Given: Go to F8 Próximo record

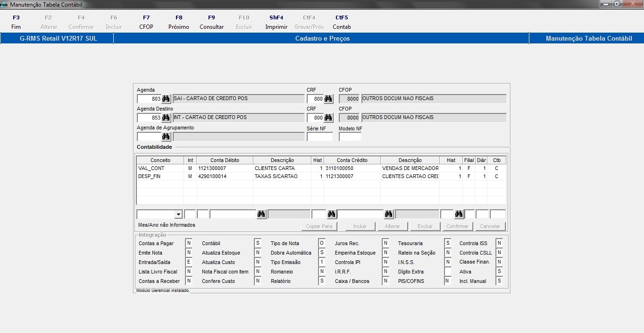Looking at the screenshot, I should (x=179, y=22).
